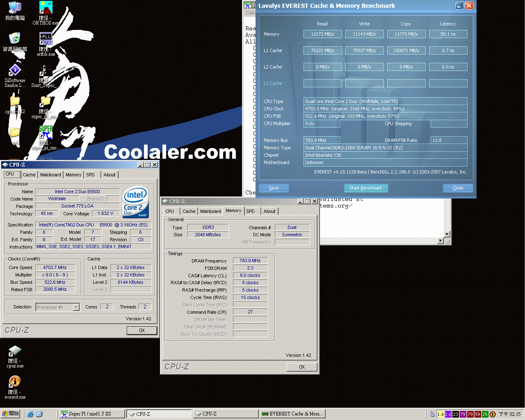This screenshot has height=420, width=525.
Task: Click the taskbar clock showing 02:35
Action: (x=509, y=414)
